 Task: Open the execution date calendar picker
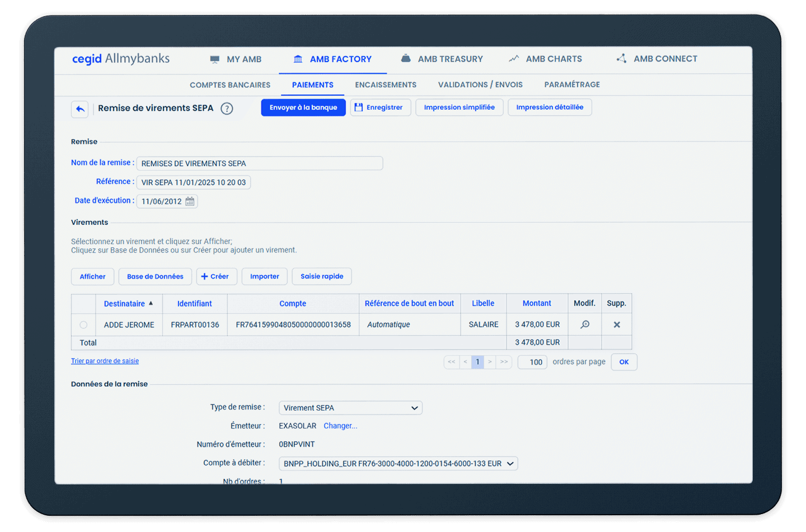click(190, 201)
